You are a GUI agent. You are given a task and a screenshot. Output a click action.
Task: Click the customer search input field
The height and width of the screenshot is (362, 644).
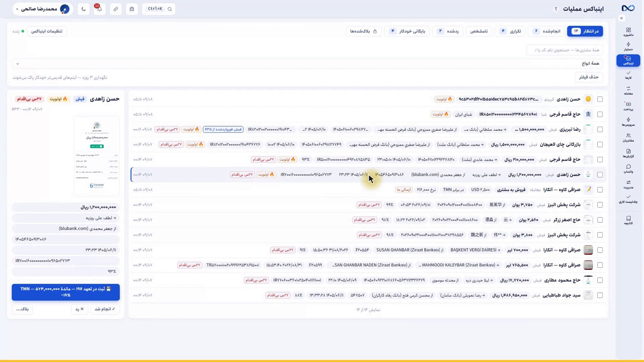[x=565, y=50]
